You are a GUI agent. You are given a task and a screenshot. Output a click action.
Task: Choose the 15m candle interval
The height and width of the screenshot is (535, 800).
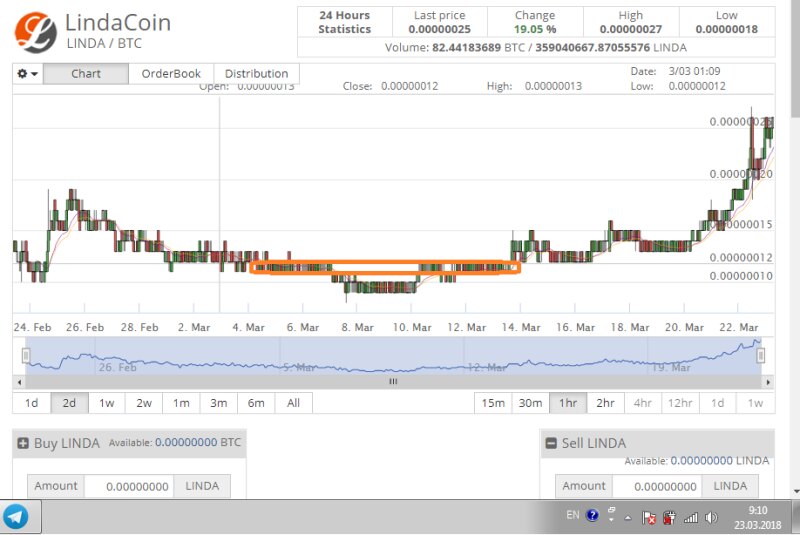493,403
